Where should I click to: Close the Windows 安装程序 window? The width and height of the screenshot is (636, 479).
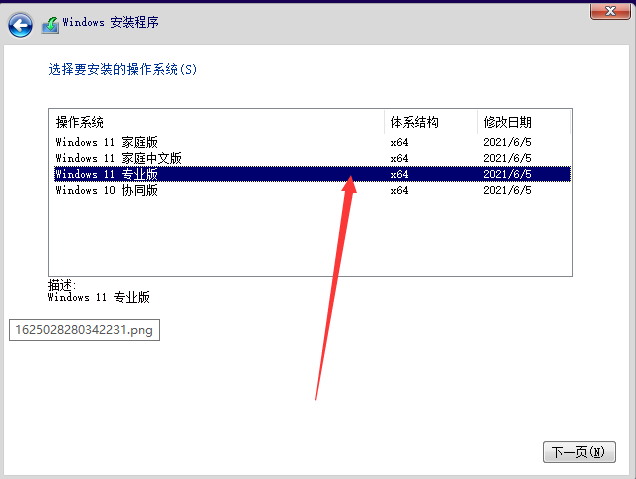(x=610, y=11)
